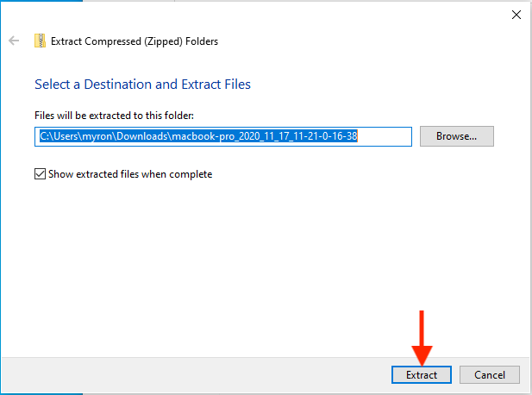This screenshot has width=532, height=395.
Task: Click the 'Files will be extracted to this folder:' label
Action: [114, 116]
